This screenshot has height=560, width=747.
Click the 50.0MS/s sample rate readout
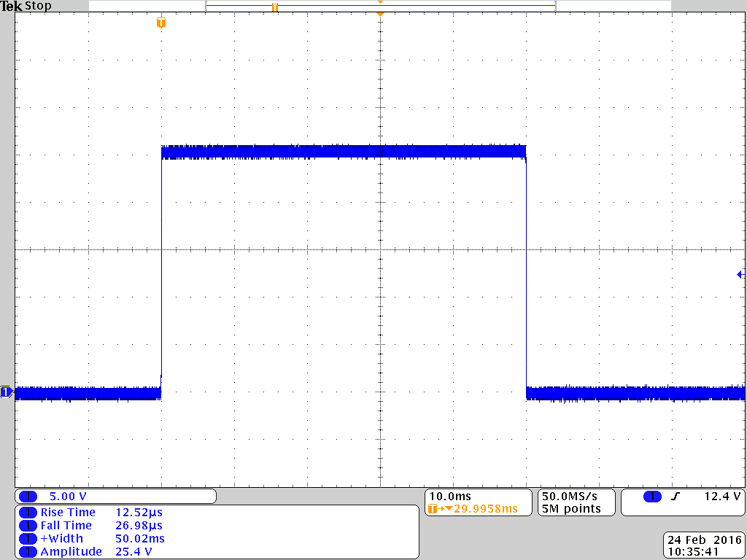click(x=569, y=497)
